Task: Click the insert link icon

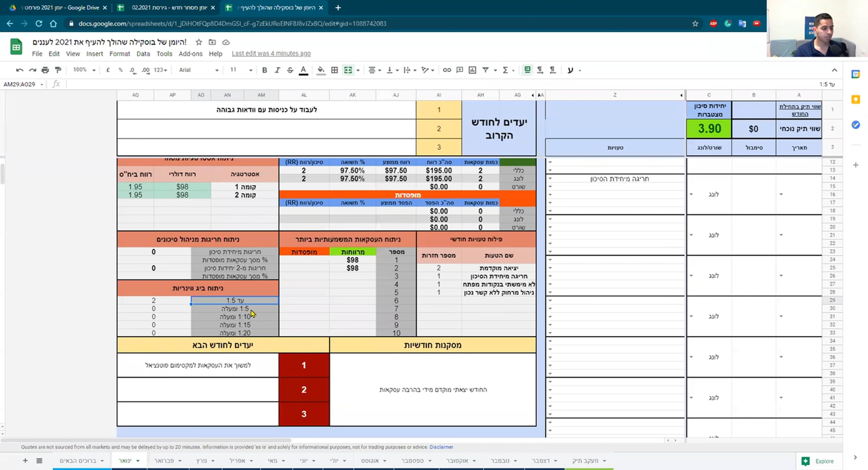Action: click(x=447, y=70)
